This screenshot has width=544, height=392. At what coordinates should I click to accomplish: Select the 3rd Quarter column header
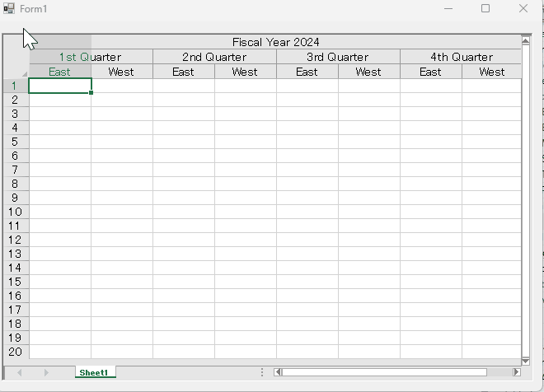click(338, 57)
